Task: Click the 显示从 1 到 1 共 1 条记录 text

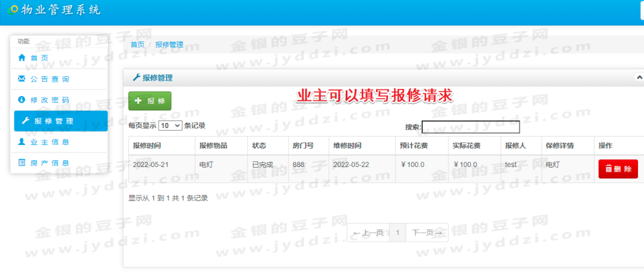Action: (x=168, y=198)
